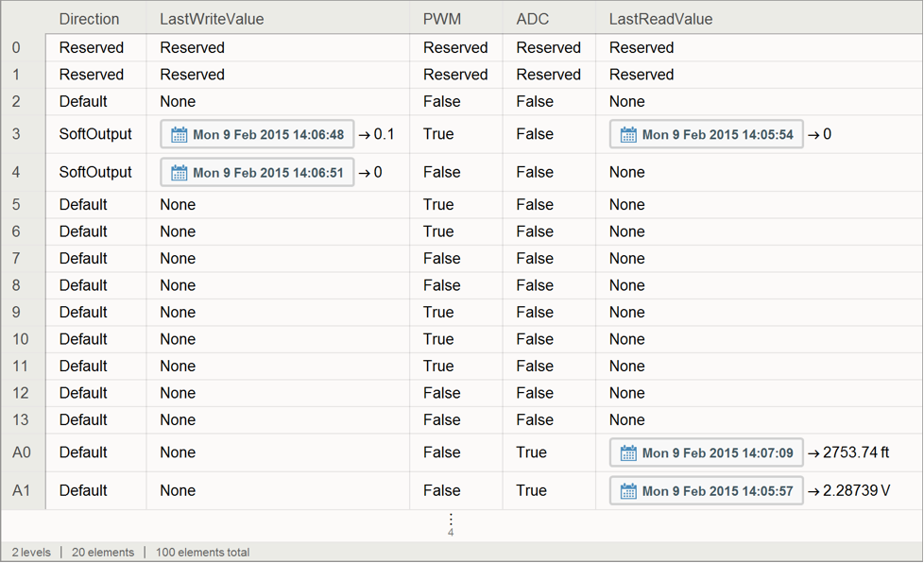924x563 pixels.
Task: Open date Mon 9 Feb 2015 14:07:09
Action: pos(717,453)
